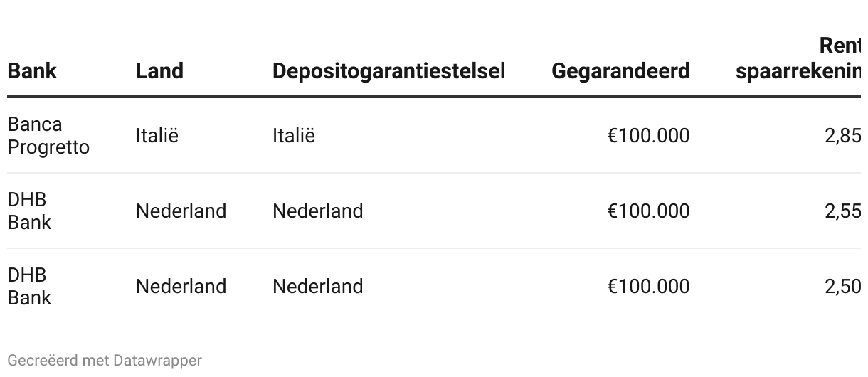868x377 pixels.
Task: Select the 2,50 interest rate value
Action: 842,287
